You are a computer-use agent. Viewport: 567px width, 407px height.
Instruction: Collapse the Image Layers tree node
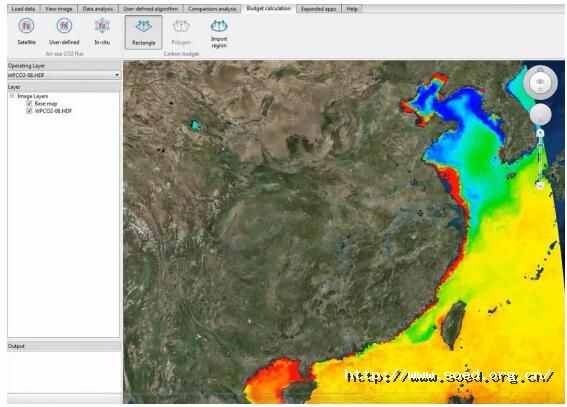point(12,96)
